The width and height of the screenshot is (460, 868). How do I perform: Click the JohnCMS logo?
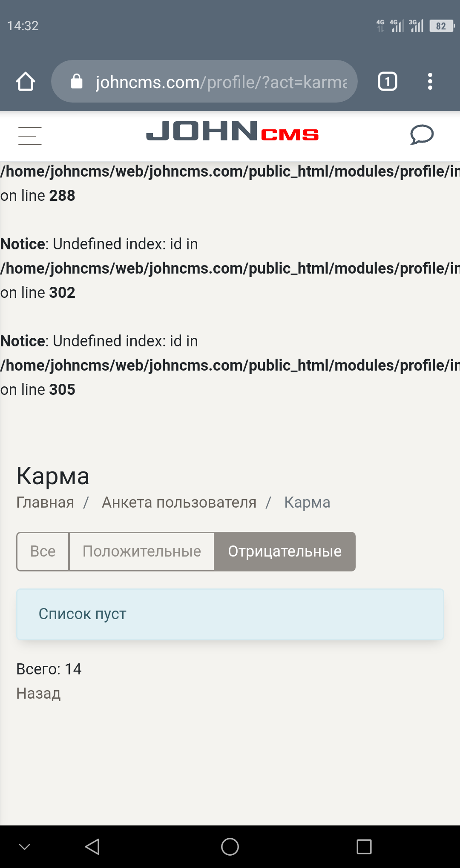[x=232, y=131]
